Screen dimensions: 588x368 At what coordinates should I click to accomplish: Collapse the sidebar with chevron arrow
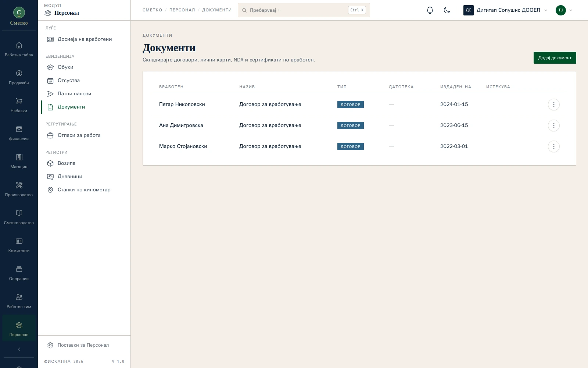(19, 349)
